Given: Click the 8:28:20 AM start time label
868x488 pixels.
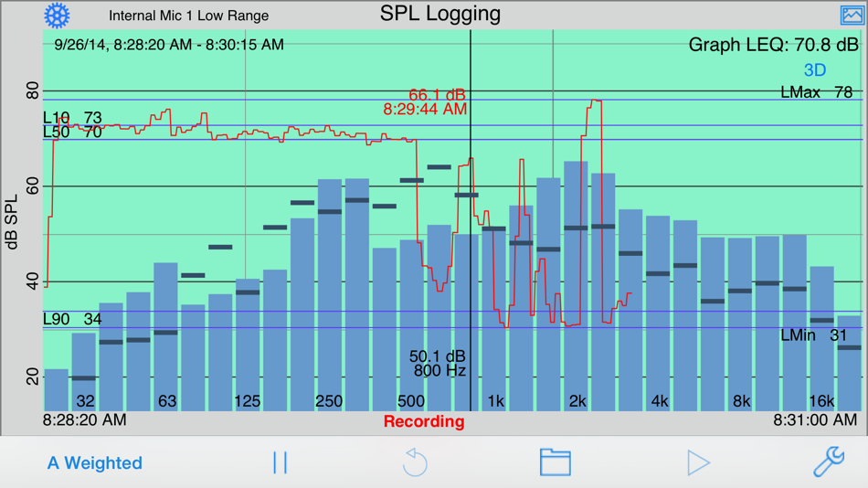Looking at the screenshot, I should coord(85,419).
